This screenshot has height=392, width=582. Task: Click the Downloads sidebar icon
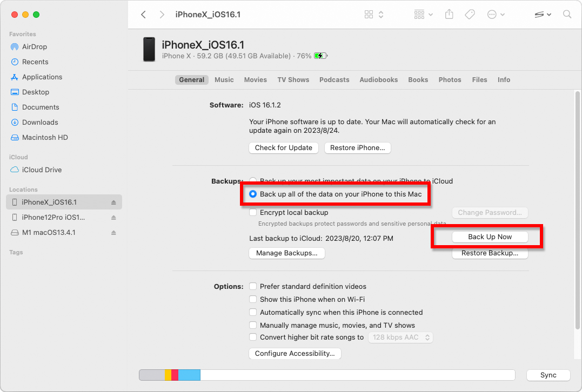click(x=15, y=123)
